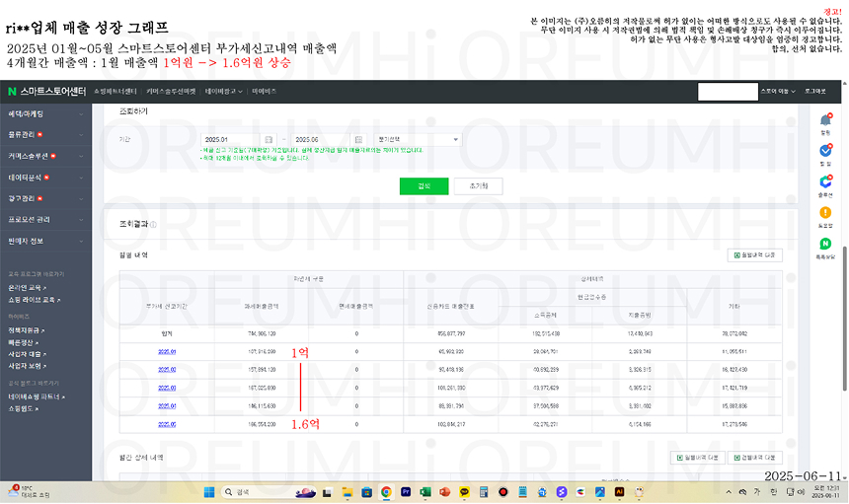Click the green 검색 search button
The width and height of the screenshot is (849, 504).
point(424,186)
